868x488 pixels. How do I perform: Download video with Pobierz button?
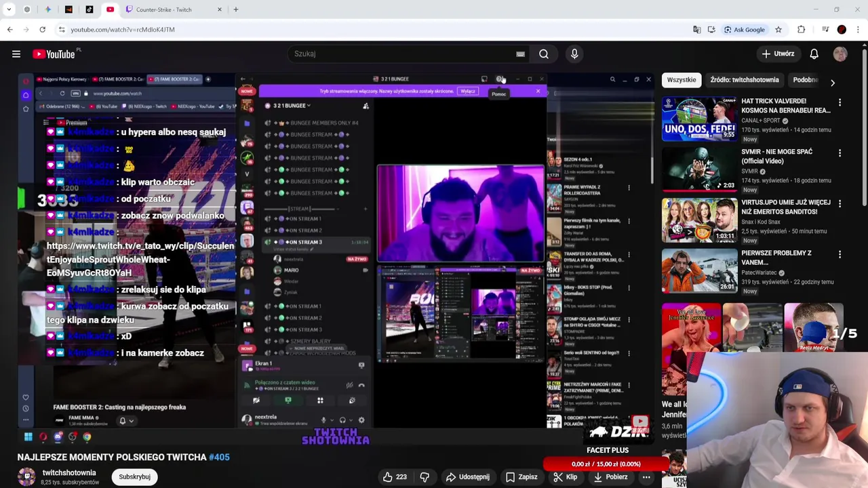click(x=610, y=477)
